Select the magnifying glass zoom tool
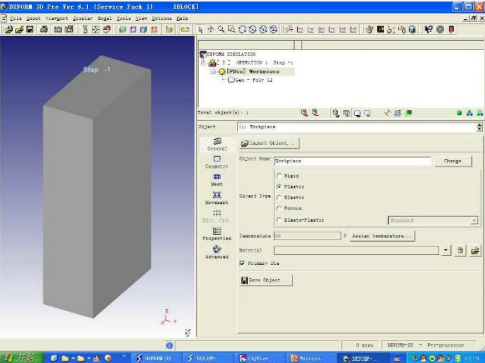 pos(221,30)
